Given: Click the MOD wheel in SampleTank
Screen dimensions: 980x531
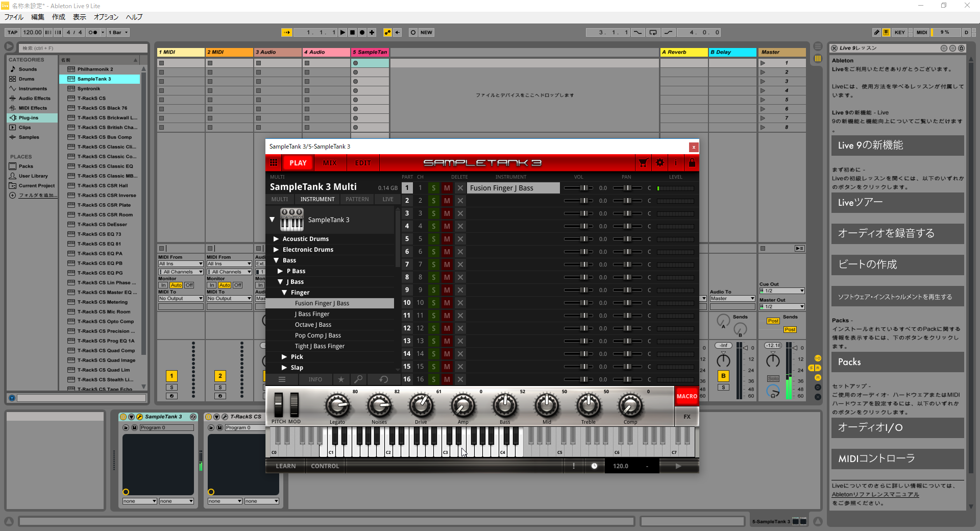Looking at the screenshot, I should [x=295, y=405].
